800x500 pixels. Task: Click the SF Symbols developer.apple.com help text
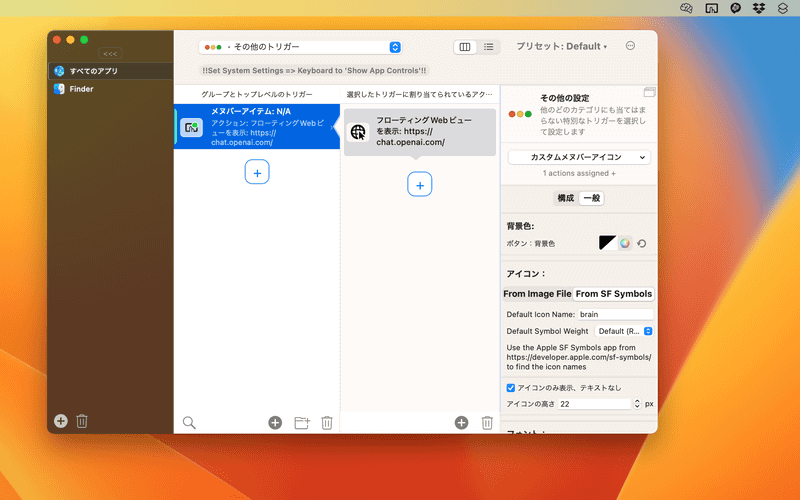[x=579, y=357]
